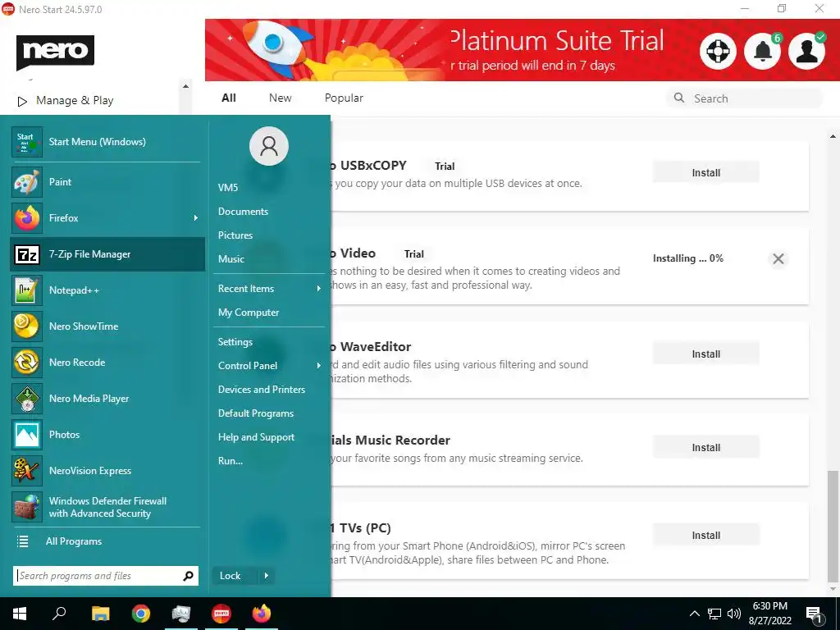
Task: Open Nero Media Player
Action: click(107, 399)
